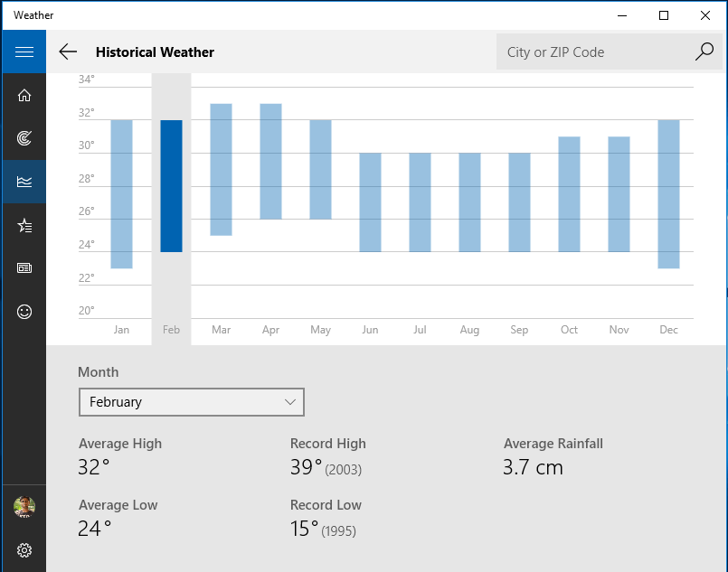Select the July temperature bar
Screen dimensions: 728x572
(x=420, y=202)
